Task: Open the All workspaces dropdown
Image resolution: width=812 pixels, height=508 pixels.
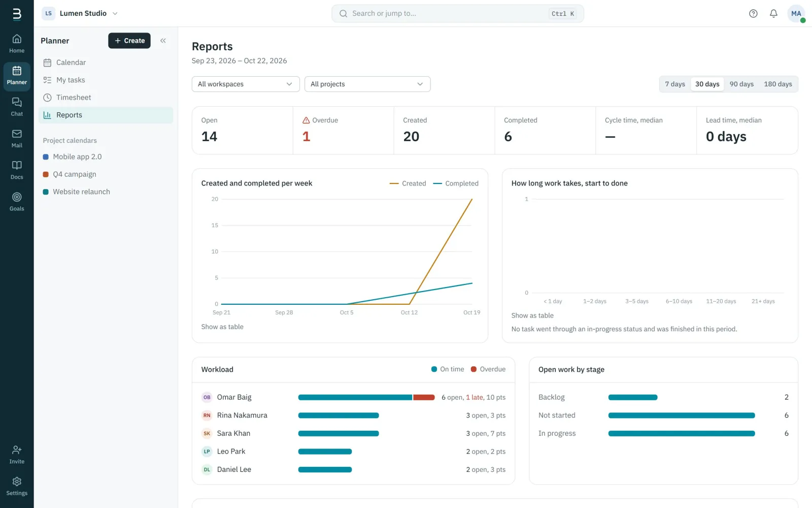Action: point(246,84)
